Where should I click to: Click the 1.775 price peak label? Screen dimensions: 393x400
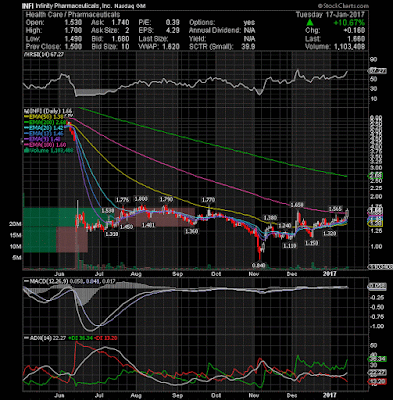(122, 200)
